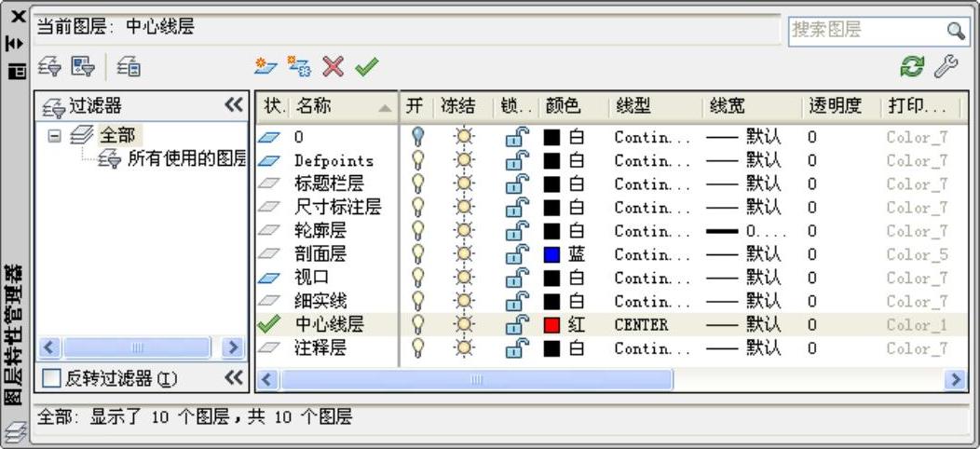The image size is (980, 449).
Task: Click the new layer frozen in viewports icon
Action: (299, 66)
